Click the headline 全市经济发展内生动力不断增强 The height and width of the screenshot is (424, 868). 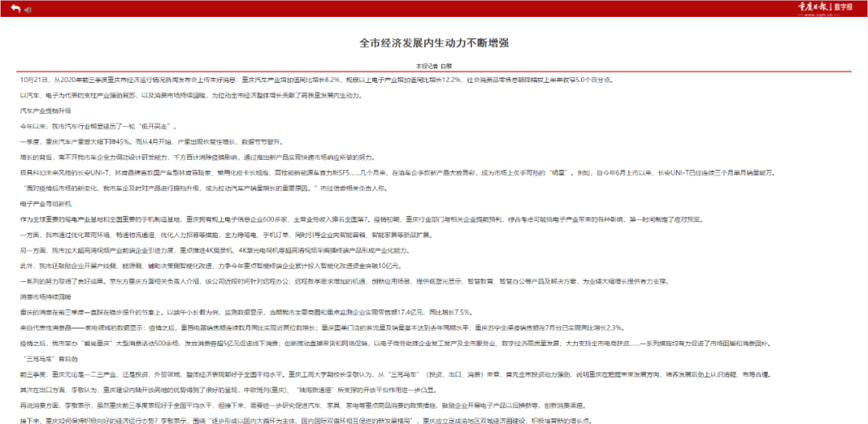[433, 43]
